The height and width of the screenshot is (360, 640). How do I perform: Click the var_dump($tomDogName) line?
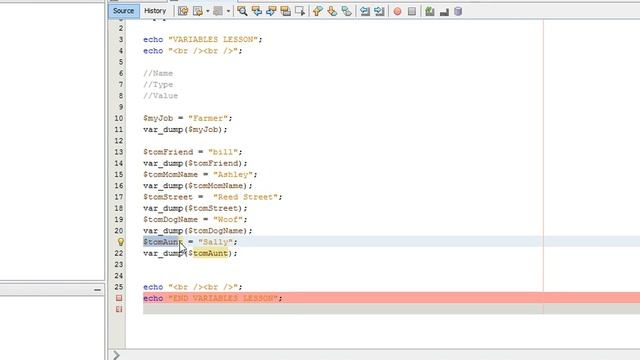tap(198, 231)
